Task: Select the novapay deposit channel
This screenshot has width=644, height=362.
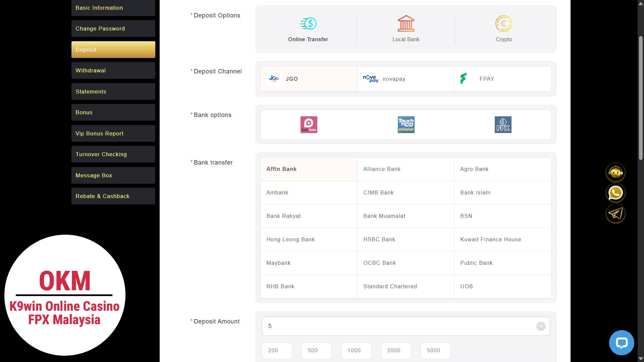Action: [406, 79]
